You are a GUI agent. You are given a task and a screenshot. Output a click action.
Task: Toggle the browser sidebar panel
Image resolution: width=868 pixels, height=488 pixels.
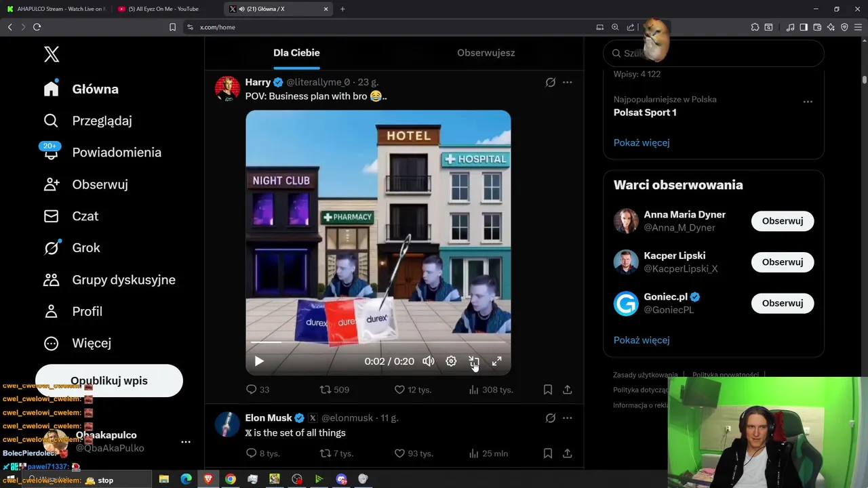(804, 27)
